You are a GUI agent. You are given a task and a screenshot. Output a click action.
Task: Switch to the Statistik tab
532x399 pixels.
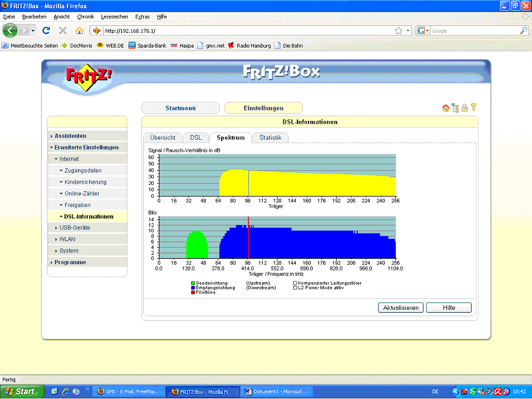coord(270,137)
